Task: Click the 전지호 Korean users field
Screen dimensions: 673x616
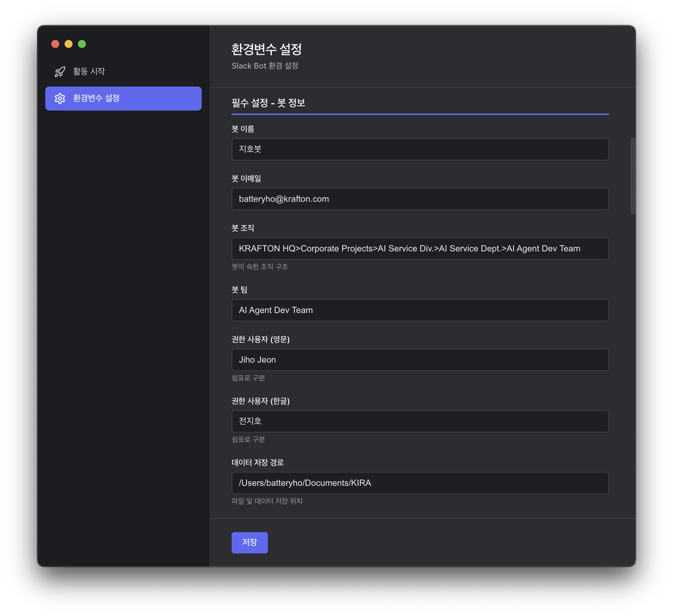Action: coord(420,421)
